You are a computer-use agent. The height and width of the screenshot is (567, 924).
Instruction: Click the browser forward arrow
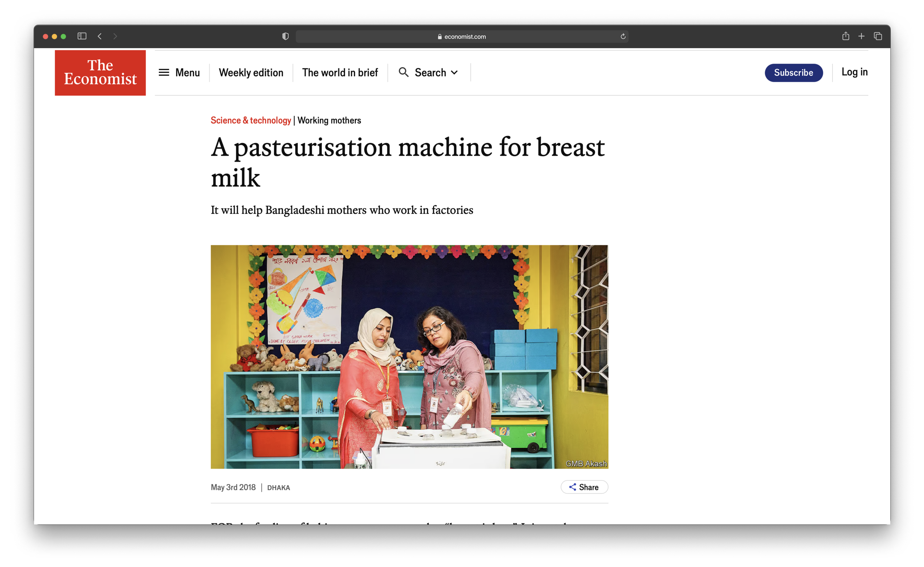coord(115,36)
